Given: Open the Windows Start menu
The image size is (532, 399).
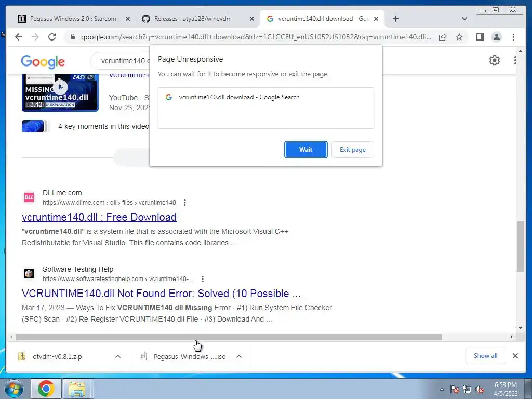Looking at the screenshot, I should coord(14,389).
